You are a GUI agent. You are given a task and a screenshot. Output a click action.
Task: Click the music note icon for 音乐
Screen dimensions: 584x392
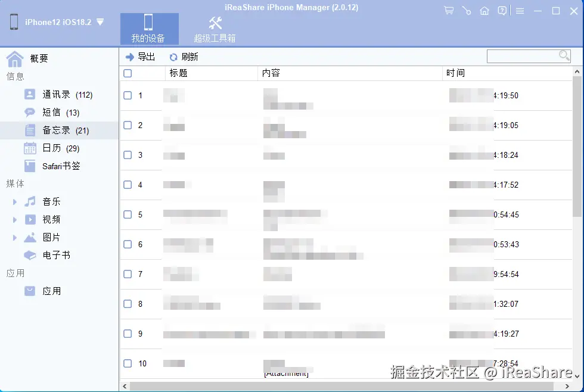pos(30,201)
